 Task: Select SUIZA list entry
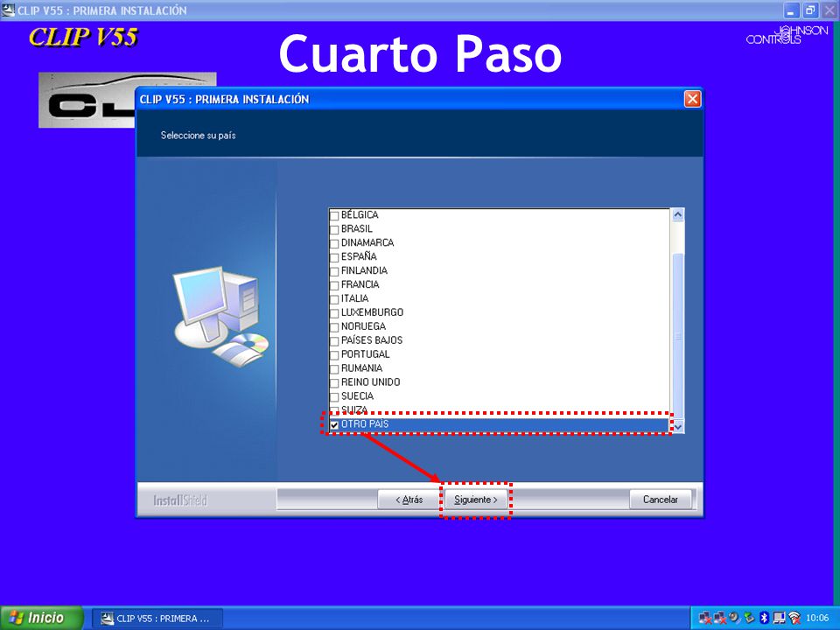point(499,409)
